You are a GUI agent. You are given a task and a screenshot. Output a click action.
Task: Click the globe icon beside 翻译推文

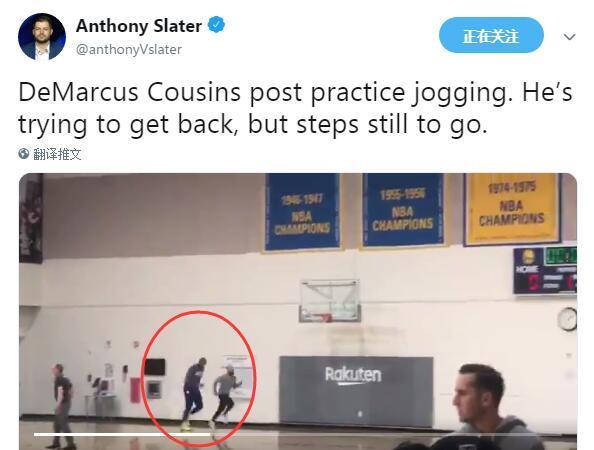(x=23, y=153)
